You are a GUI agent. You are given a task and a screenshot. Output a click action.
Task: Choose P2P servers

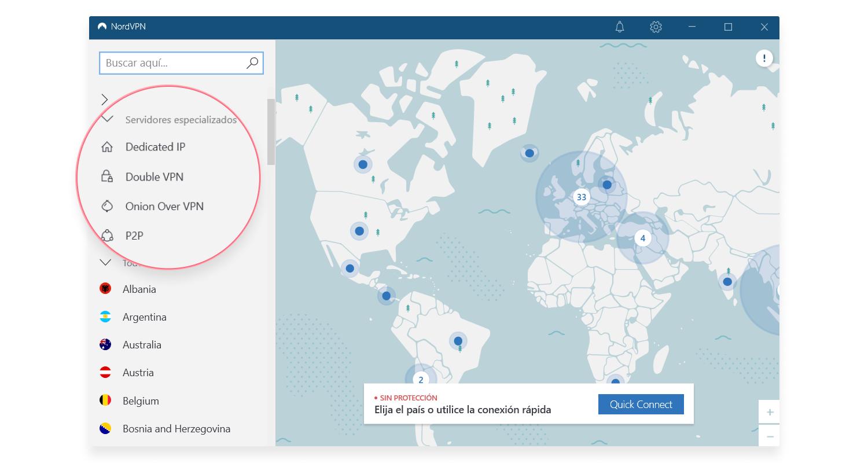[x=134, y=236]
